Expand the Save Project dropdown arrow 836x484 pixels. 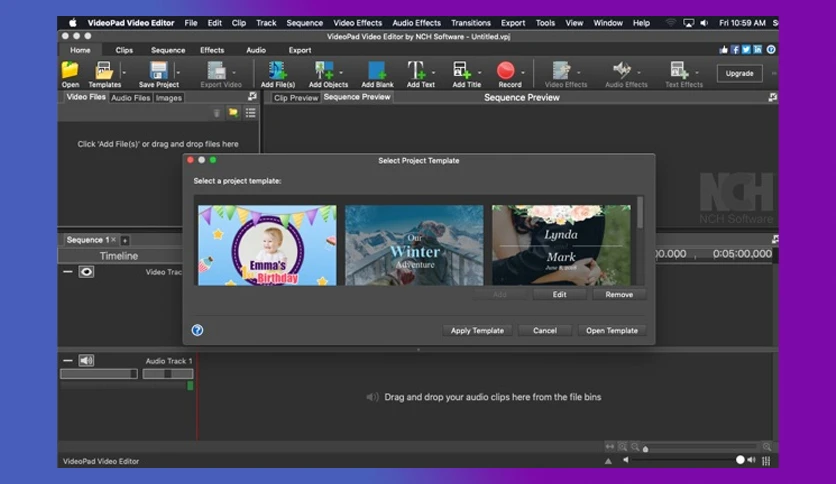tap(178, 72)
